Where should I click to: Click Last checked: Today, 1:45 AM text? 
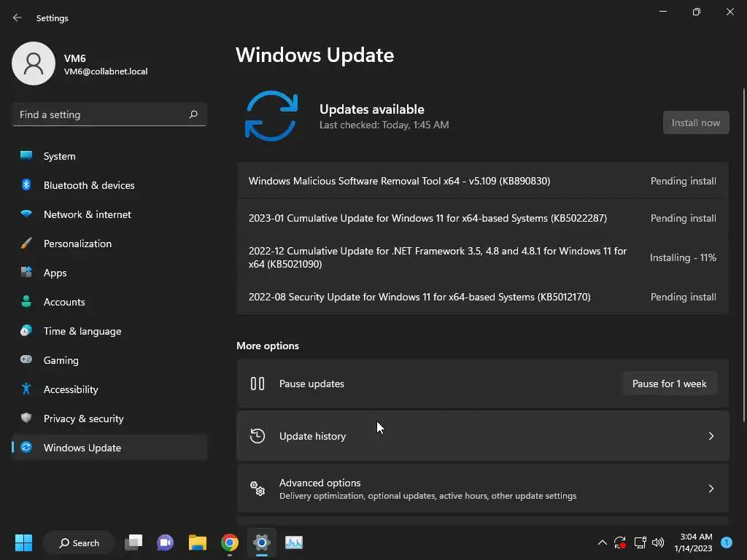coord(384,125)
